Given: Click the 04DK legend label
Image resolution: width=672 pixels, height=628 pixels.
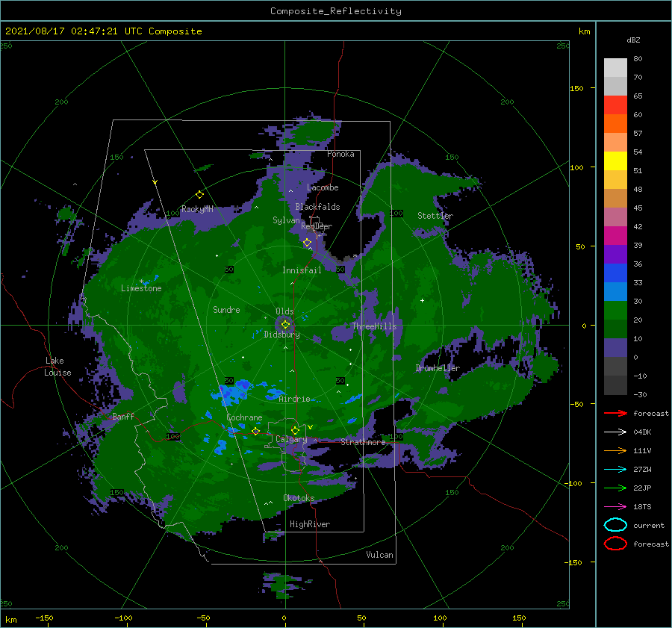Looking at the screenshot, I should pos(642,432).
